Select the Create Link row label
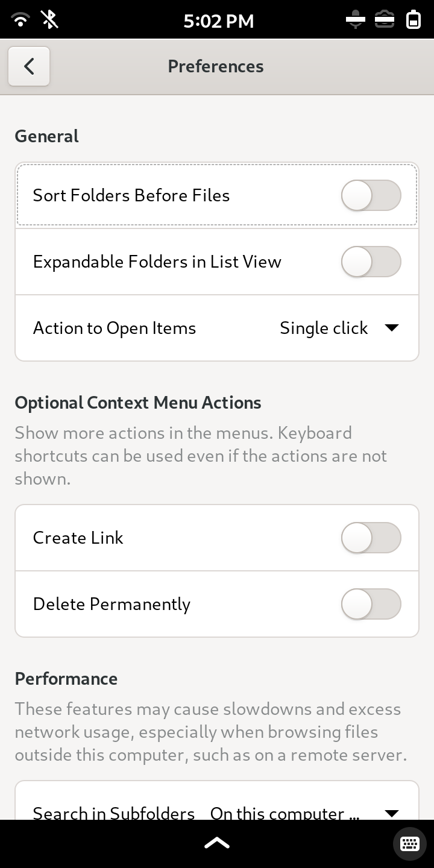The width and height of the screenshot is (434, 868). [78, 538]
